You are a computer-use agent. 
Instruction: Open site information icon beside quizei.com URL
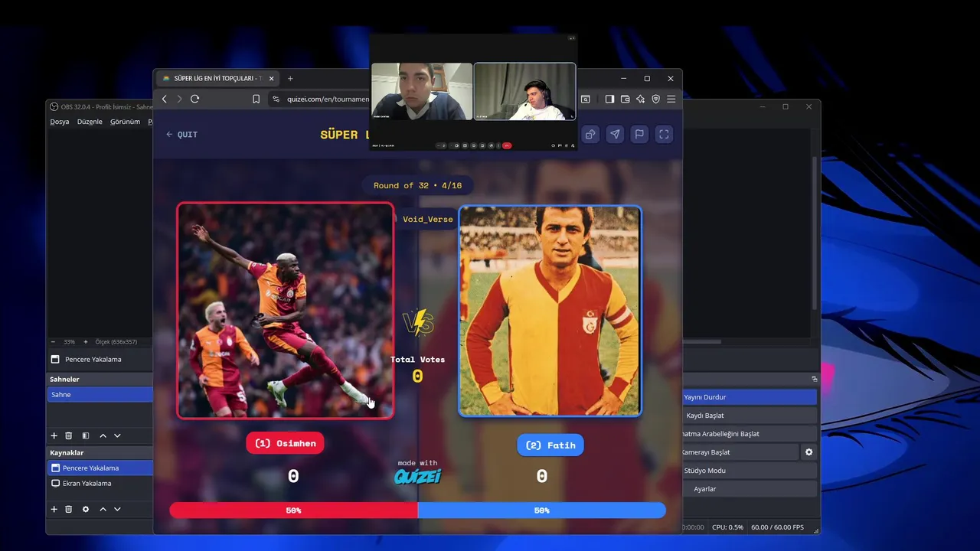(x=276, y=99)
